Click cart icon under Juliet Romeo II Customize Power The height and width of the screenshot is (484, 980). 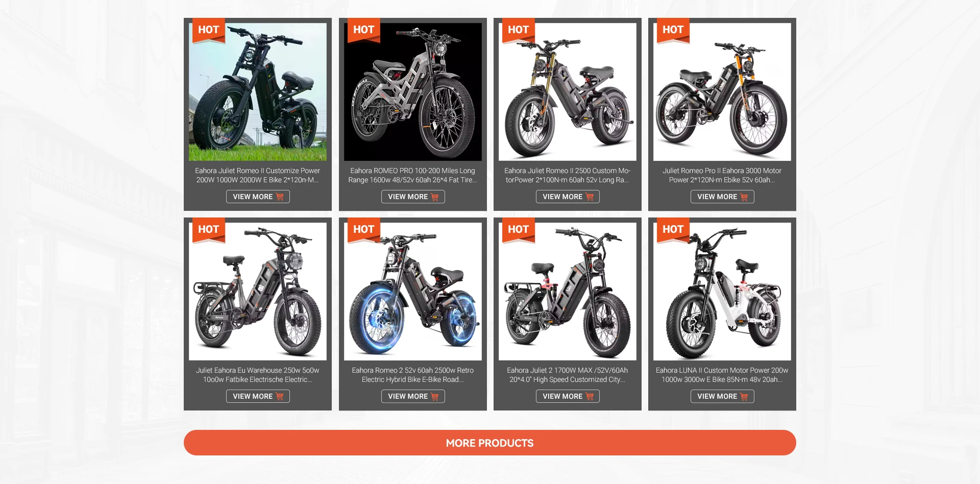[280, 197]
